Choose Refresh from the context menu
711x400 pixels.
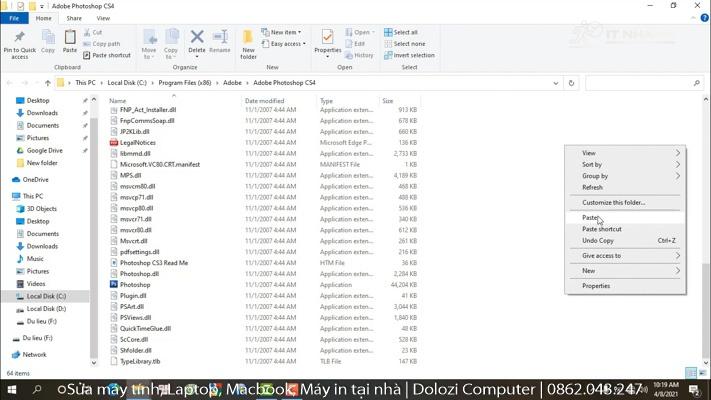click(x=592, y=187)
